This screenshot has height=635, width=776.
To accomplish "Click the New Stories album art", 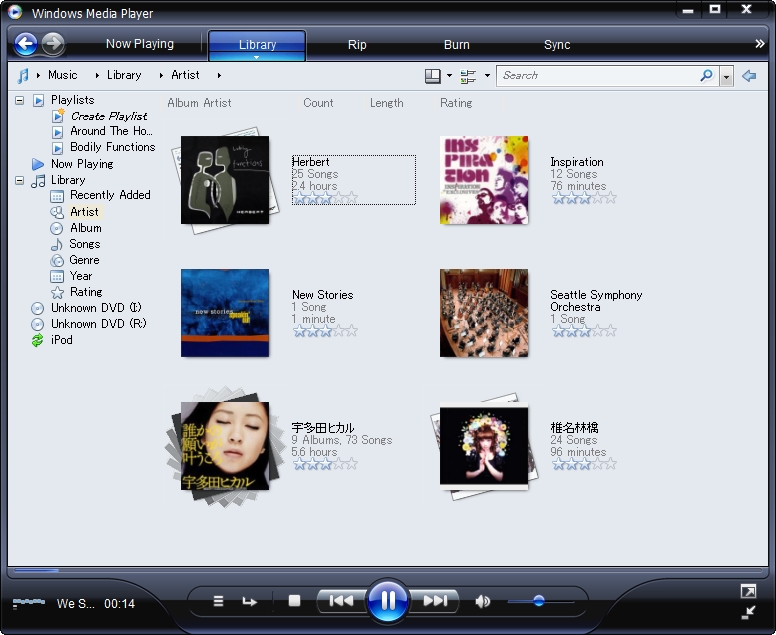I will tap(225, 313).
